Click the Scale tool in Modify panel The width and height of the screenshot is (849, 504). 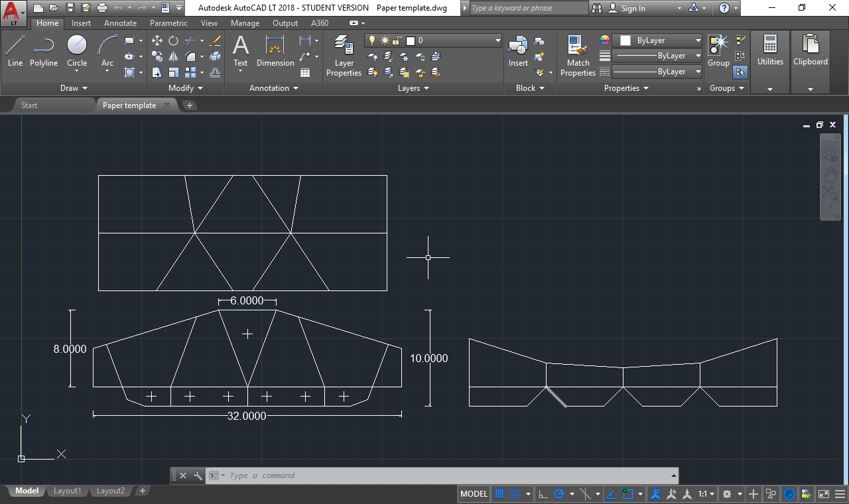pyautogui.click(x=173, y=72)
